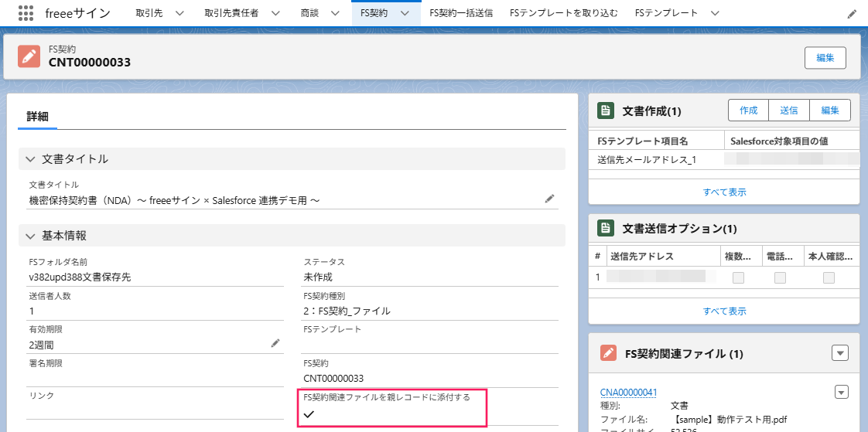Open the FSテンプレート tab dropdown chevron
The width and height of the screenshot is (868, 432).
tap(714, 13)
